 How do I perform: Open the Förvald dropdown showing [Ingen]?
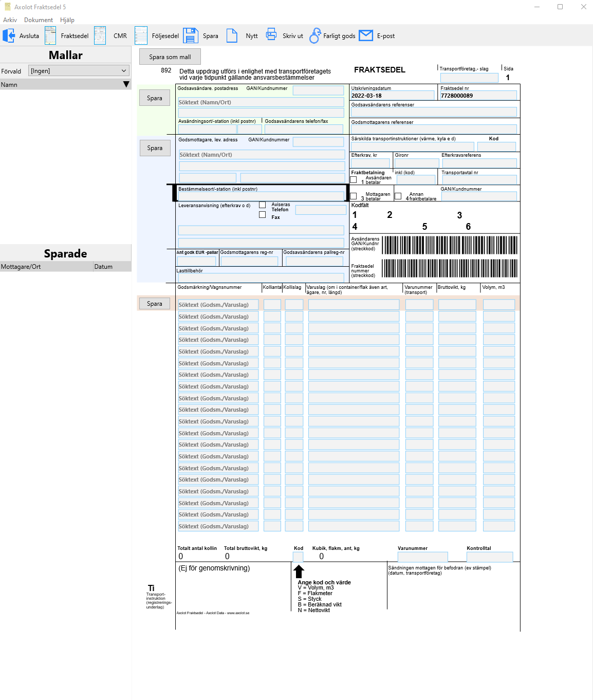coord(79,71)
